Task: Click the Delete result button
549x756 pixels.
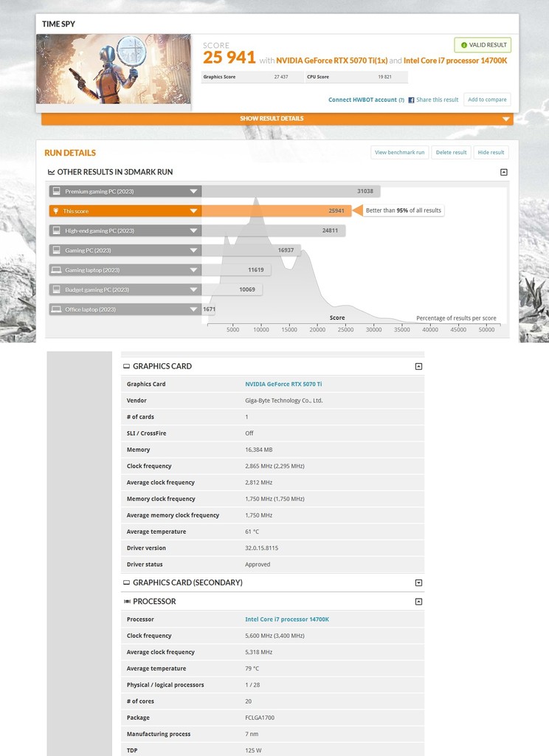Action: [x=451, y=152]
